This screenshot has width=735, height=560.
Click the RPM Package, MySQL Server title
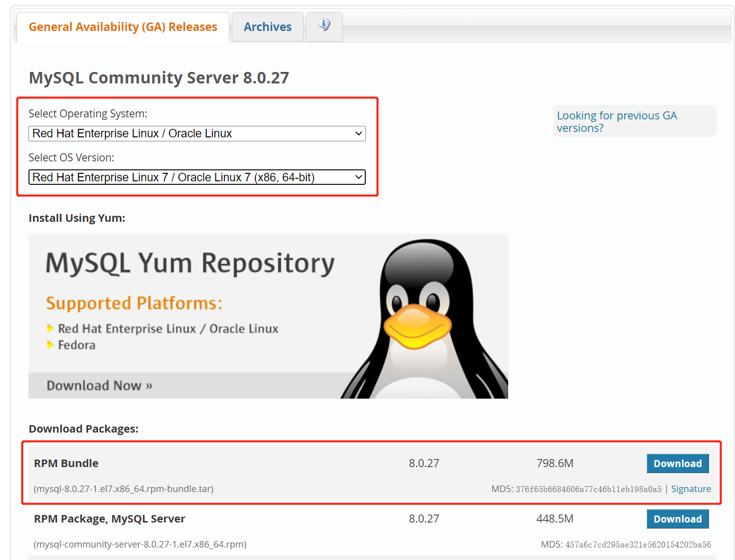click(109, 519)
